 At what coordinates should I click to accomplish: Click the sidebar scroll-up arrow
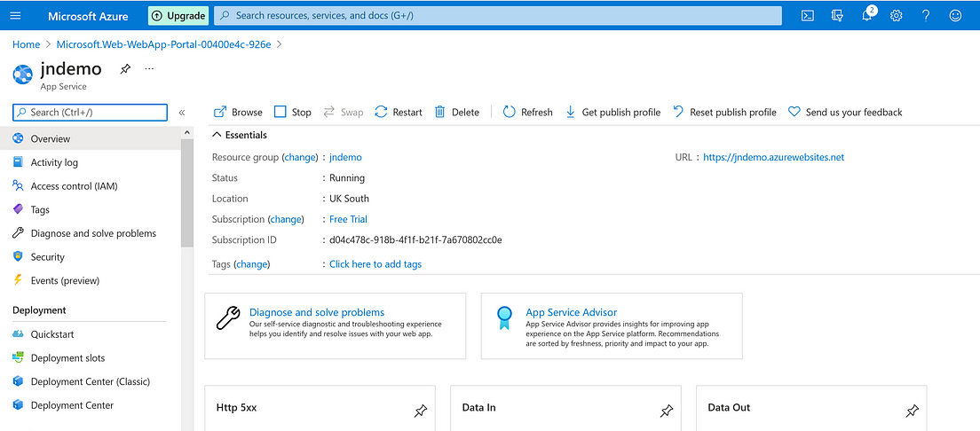pyautogui.click(x=187, y=132)
